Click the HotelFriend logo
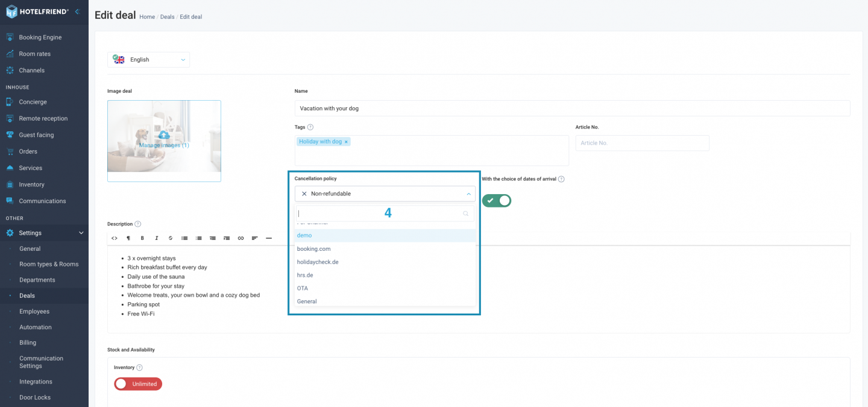This screenshot has height=407, width=868. coord(37,11)
